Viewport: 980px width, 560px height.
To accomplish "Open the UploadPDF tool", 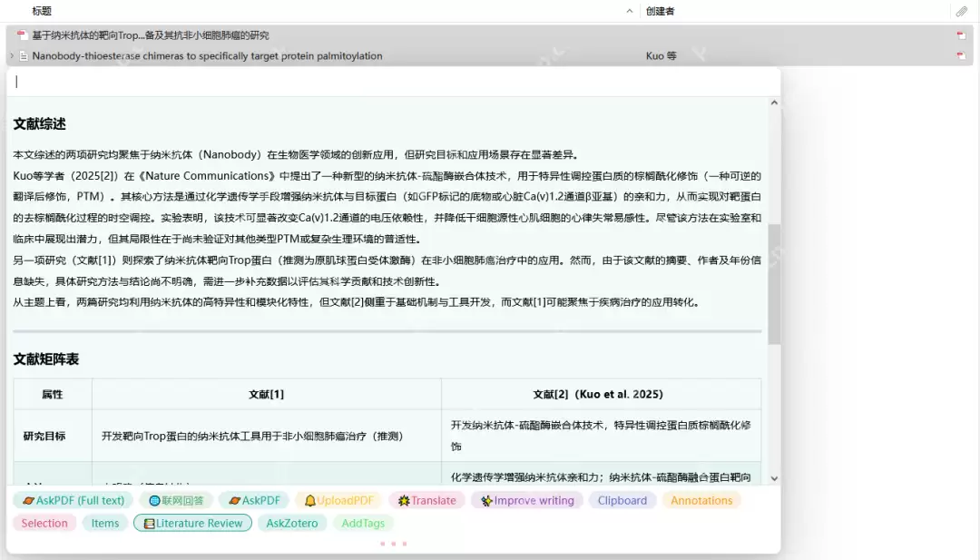I will pos(338,500).
